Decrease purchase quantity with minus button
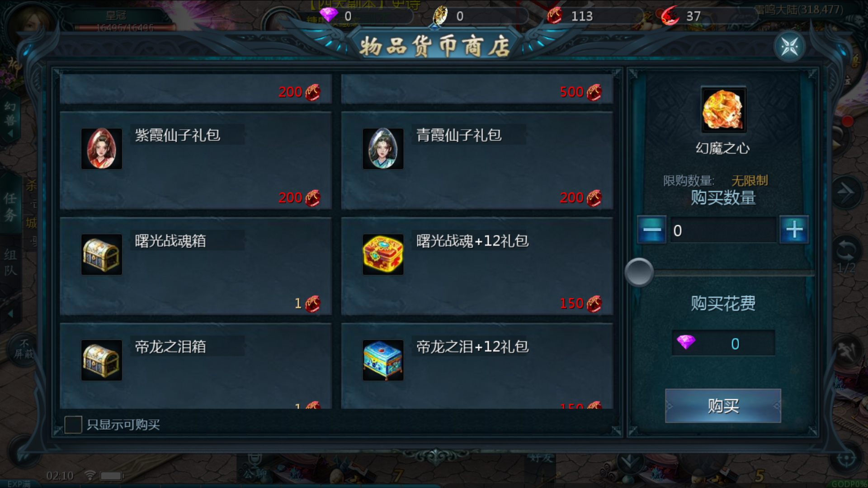The height and width of the screenshot is (488, 868). pyautogui.click(x=651, y=230)
